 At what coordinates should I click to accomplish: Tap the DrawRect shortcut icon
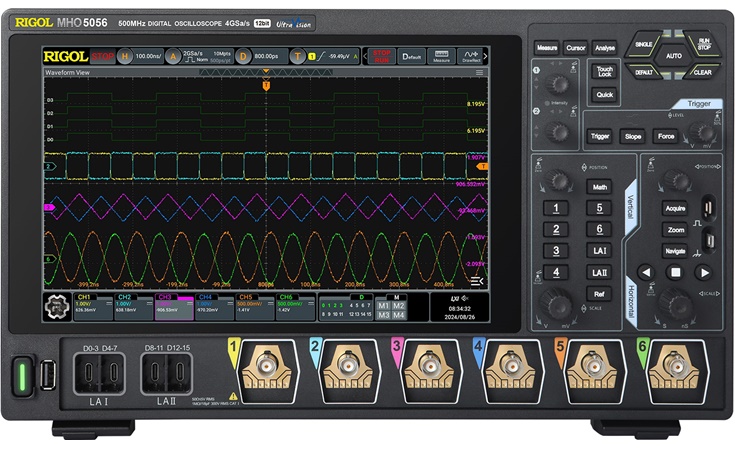pos(471,56)
